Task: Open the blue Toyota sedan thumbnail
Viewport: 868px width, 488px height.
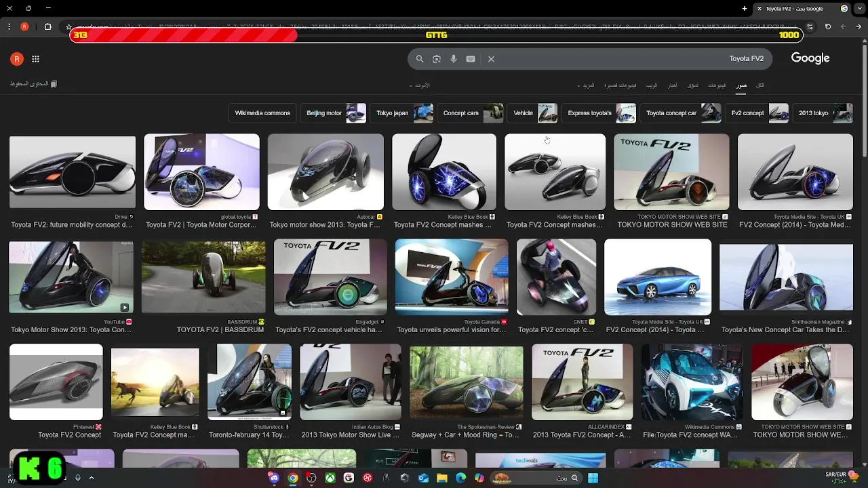Action: pos(658,277)
